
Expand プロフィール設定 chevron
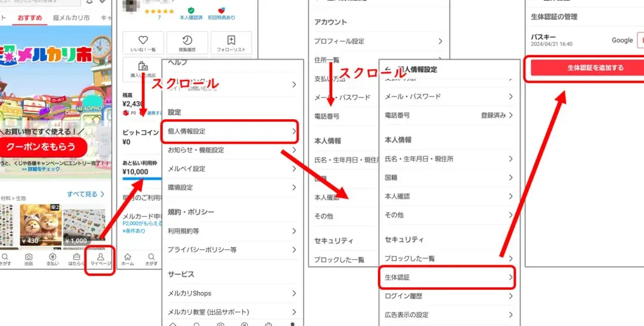coord(440,41)
